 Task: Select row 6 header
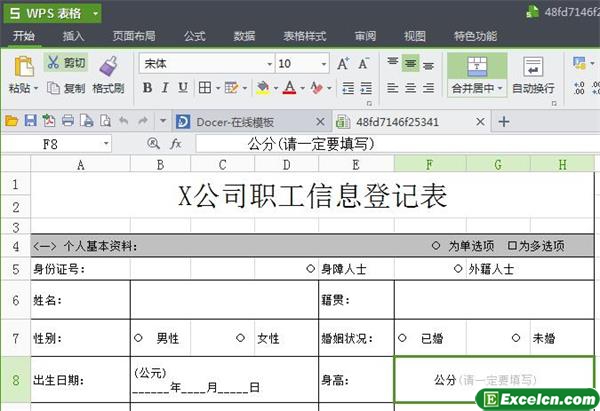15,300
